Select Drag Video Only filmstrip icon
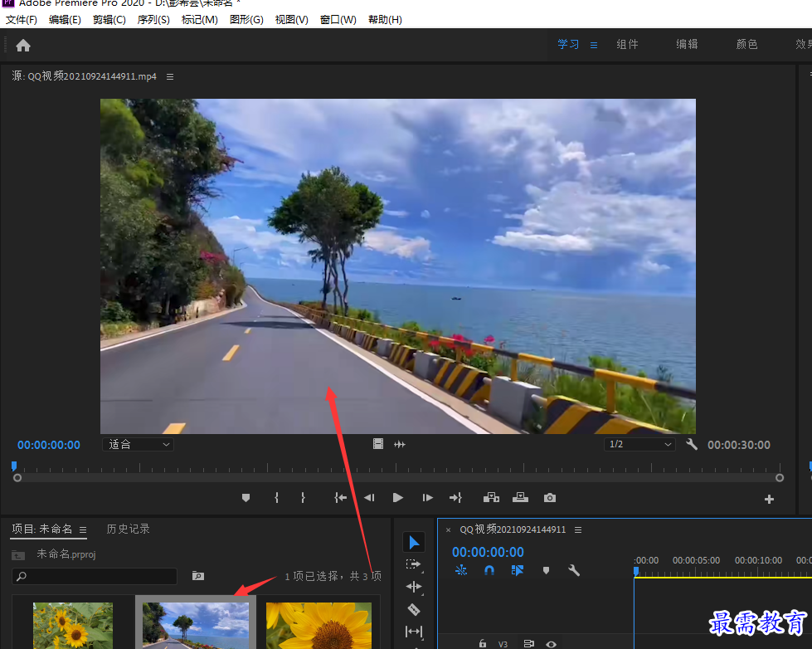 point(378,444)
